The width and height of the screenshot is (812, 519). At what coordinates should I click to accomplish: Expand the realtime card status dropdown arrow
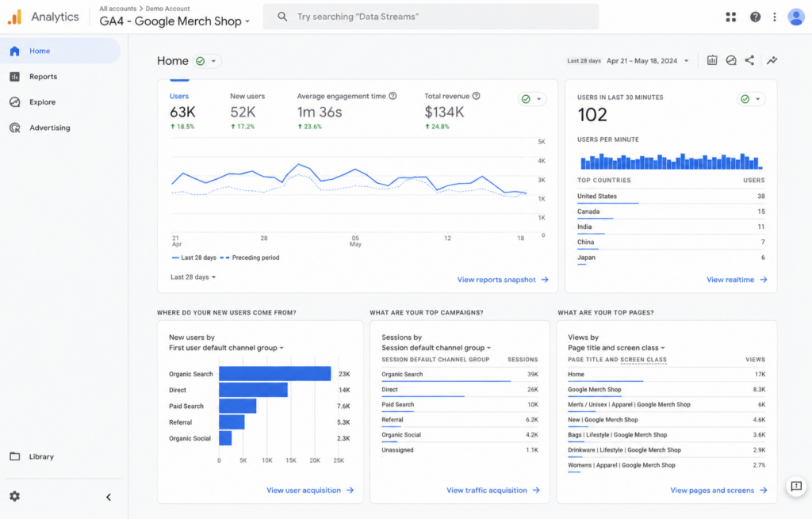(757, 99)
